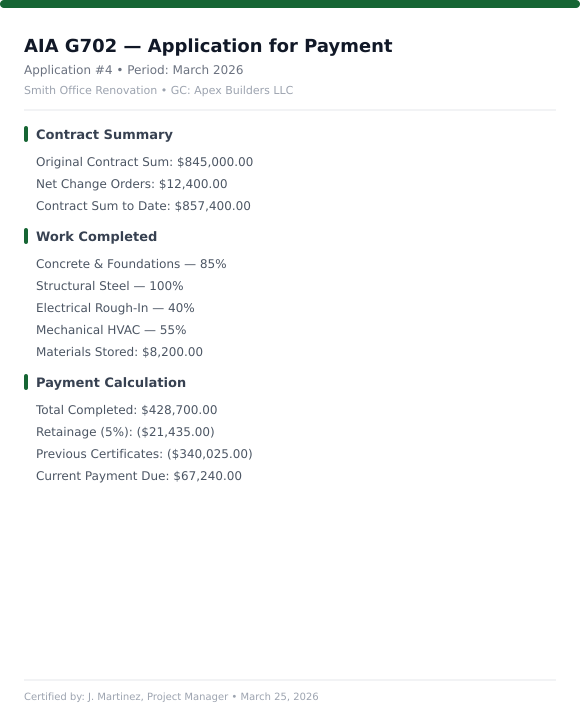580x720 pixels.
Task: Click the Contract Sum to Date line
Action: point(143,206)
